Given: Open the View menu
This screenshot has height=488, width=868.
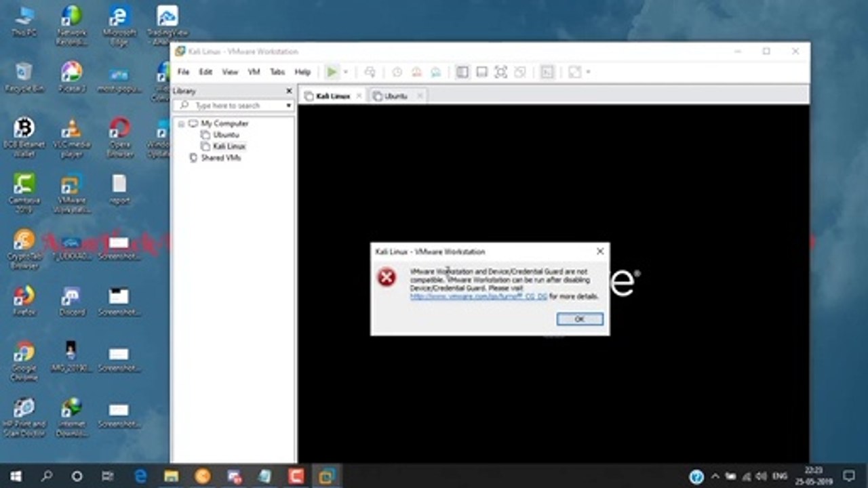Looking at the screenshot, I should 230,72.
